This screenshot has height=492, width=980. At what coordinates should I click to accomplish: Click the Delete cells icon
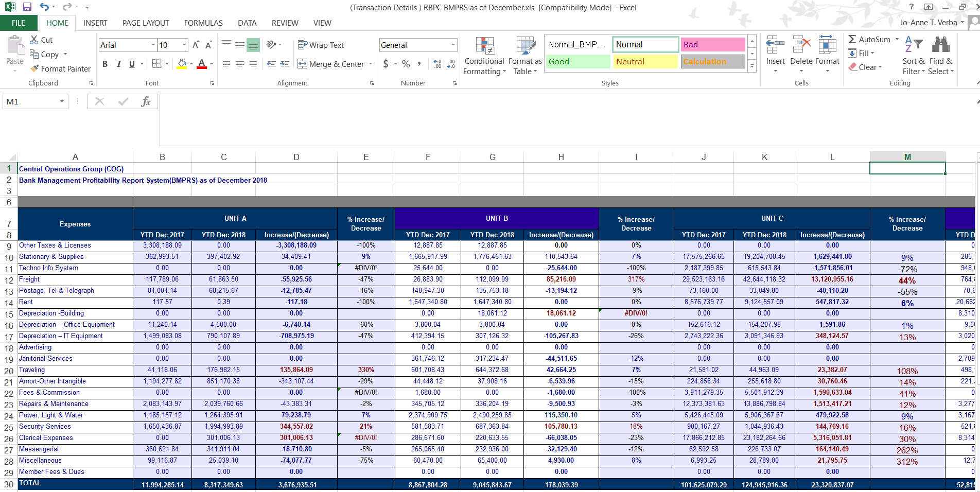click(x=801, y=45)
